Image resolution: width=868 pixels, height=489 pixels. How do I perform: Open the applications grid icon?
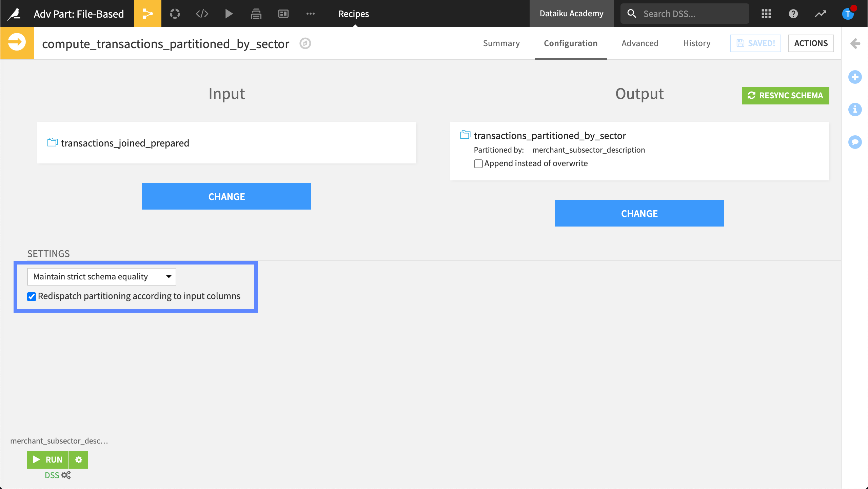766,14
